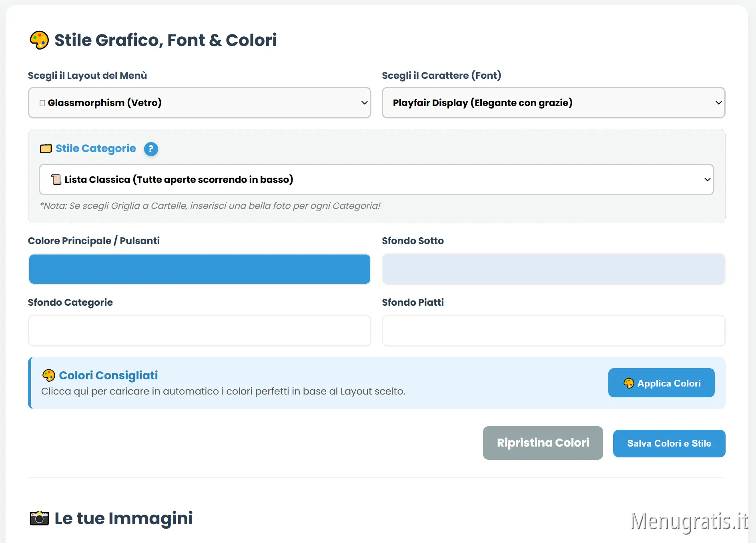The image size is (756, 543).
Task: Click the Colori Consigliati heading text
Action: pos(108,375)
